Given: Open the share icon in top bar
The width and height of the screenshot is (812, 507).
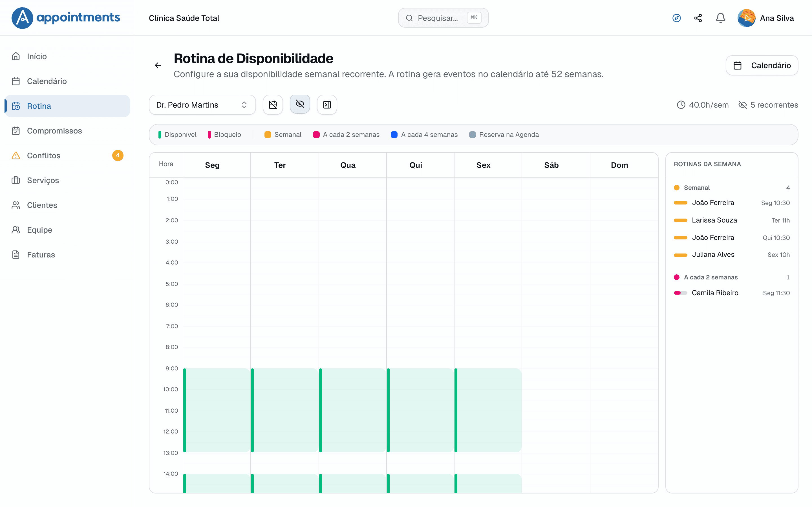Looking at the screenshot, I should click(x=698, y=18).
